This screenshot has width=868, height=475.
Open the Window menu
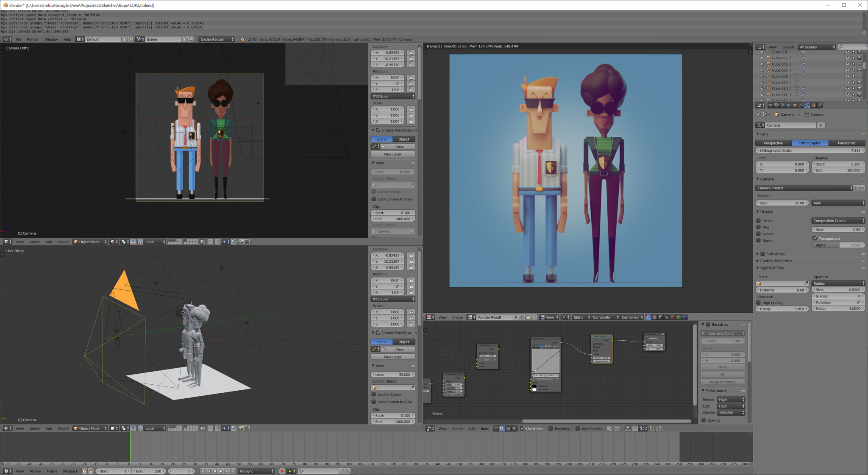(x=51, y=39)
